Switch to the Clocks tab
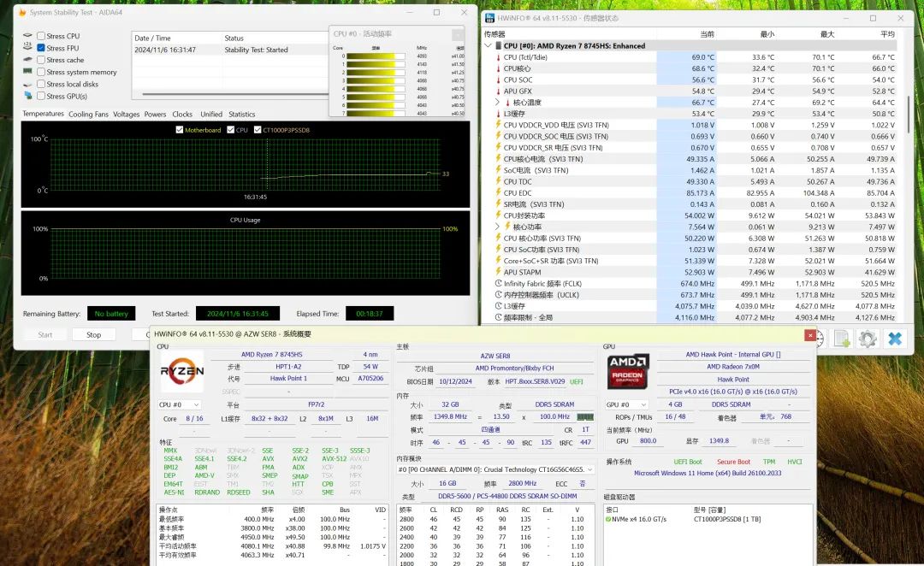924x566 pixels. tap(182, 115)
